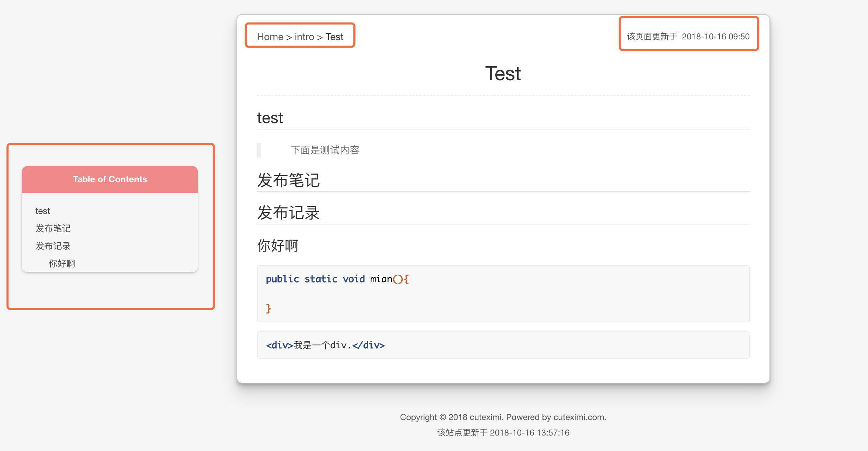
Task: Click the Table of Contents header
Action: [110, 179]
